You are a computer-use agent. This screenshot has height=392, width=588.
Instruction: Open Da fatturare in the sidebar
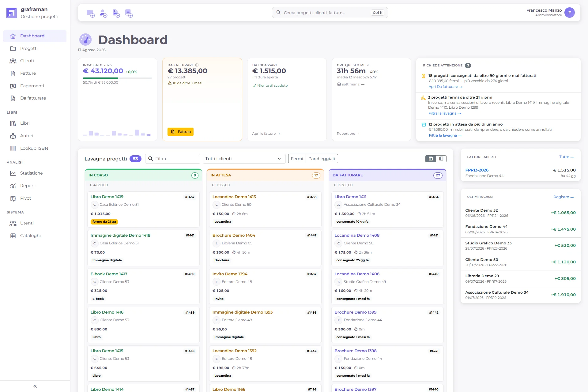(x=35, y=98)
